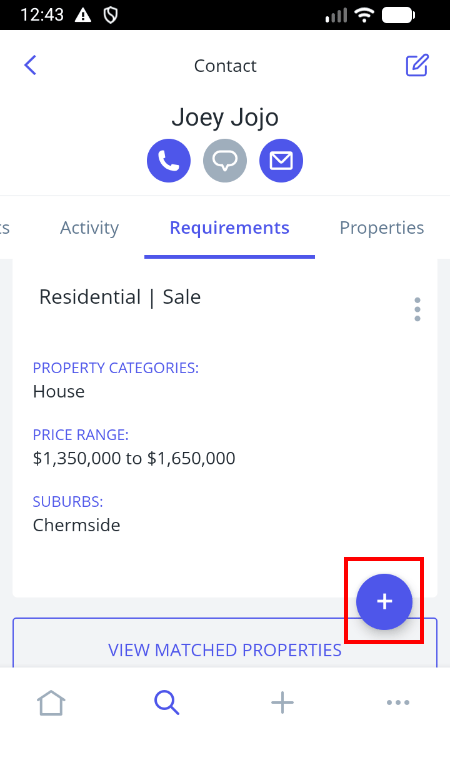Select the Requirements tab
This screenshot has height=770, width=450.
(229, 228)
